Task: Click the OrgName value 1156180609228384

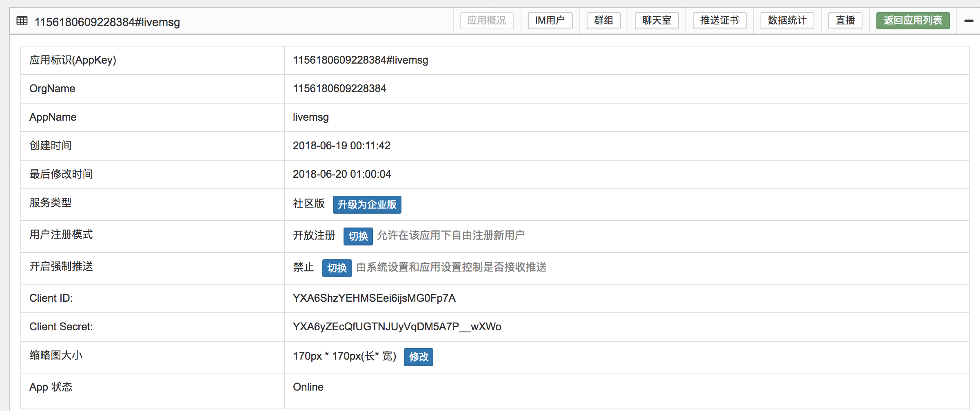Action: tap(339, 88)
